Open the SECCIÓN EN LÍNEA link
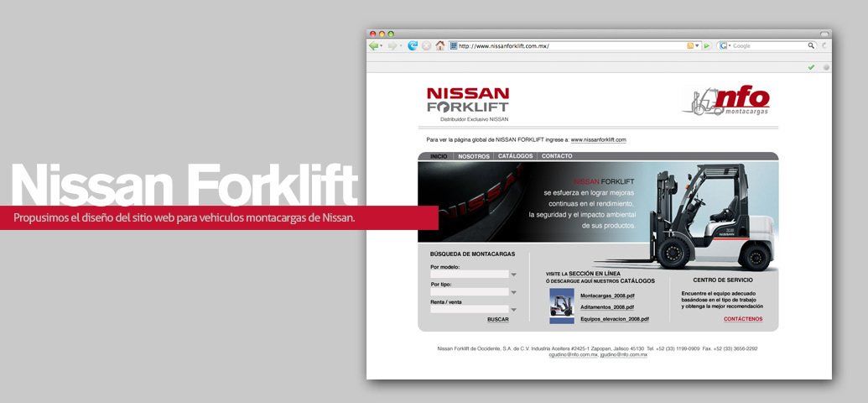This screenshot has height=403, width=868. 595,274
